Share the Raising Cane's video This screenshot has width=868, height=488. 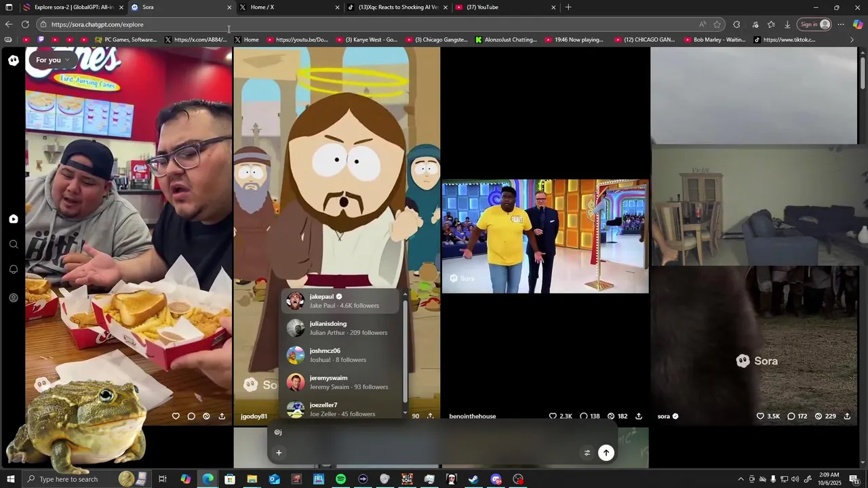[222, 416]
